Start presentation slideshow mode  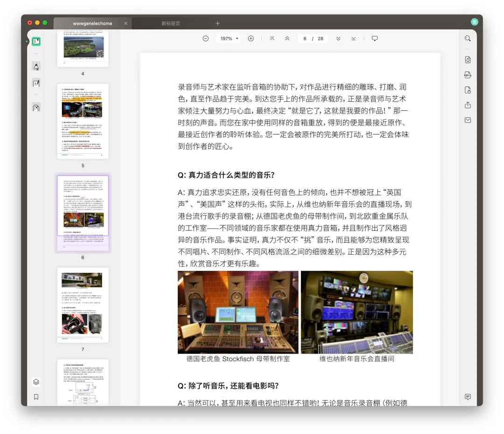pos(374,38)
